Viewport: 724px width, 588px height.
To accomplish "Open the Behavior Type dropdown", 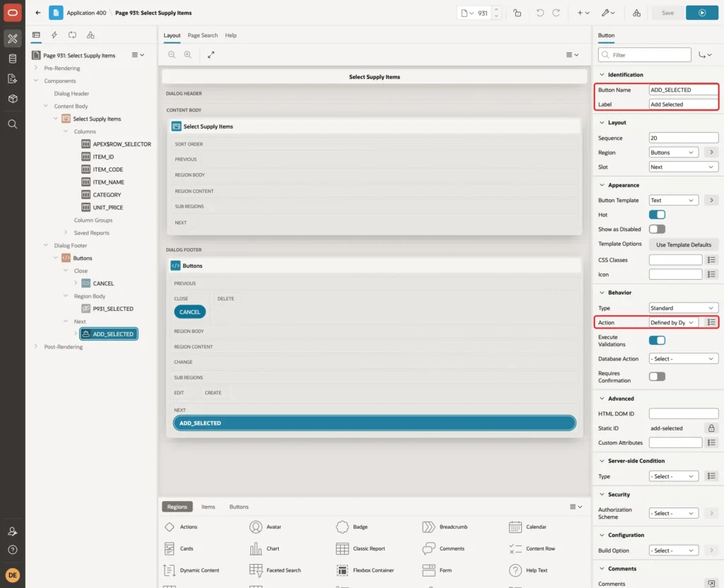I will click(684, 308).
